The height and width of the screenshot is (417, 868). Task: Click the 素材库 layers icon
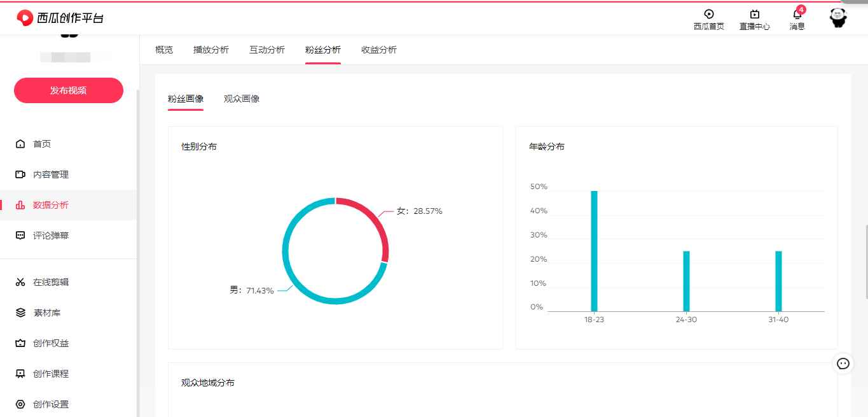click(20, 313)
